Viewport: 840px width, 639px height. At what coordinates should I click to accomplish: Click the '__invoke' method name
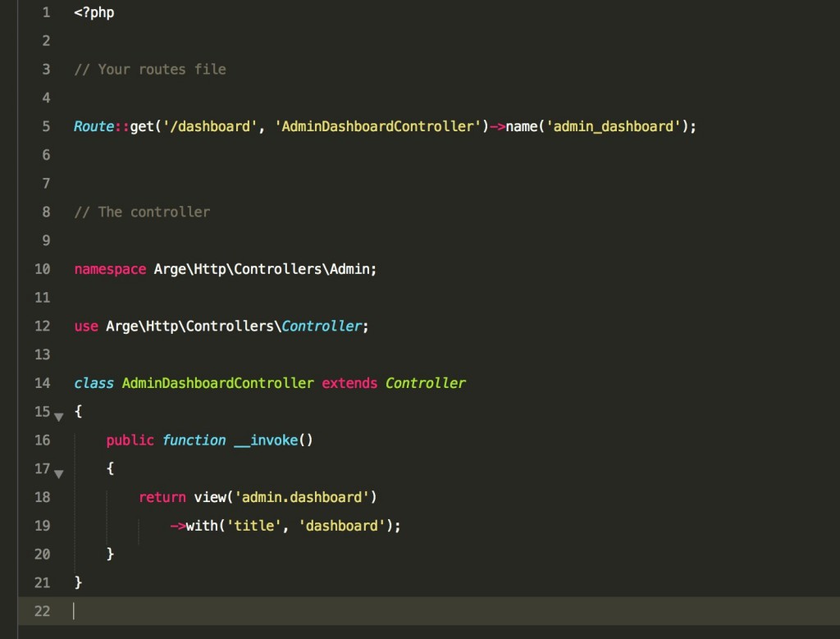click(267, 440)
